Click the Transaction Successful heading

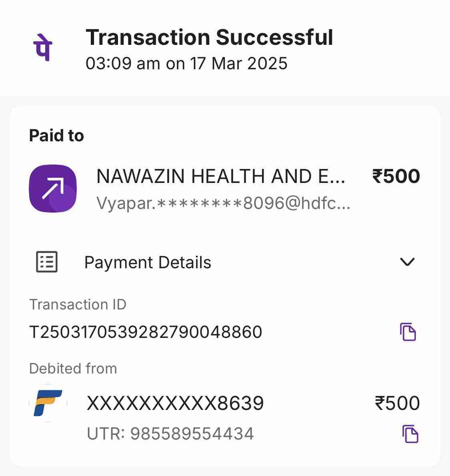[209, 37]
